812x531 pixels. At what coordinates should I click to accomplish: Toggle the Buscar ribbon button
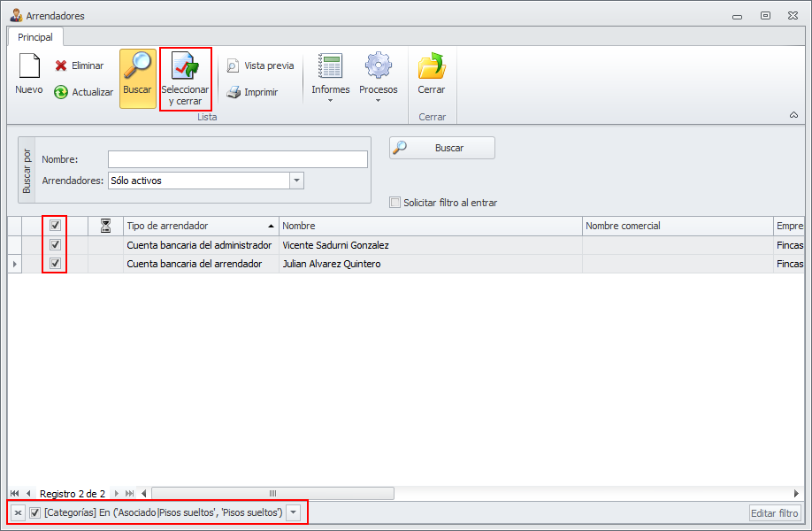tap(137, 79)
